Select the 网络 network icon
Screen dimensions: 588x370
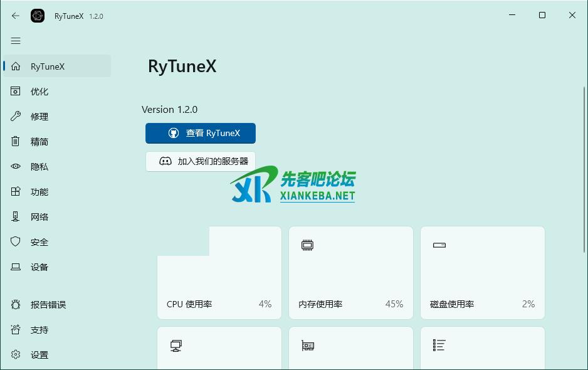point(16,217)
